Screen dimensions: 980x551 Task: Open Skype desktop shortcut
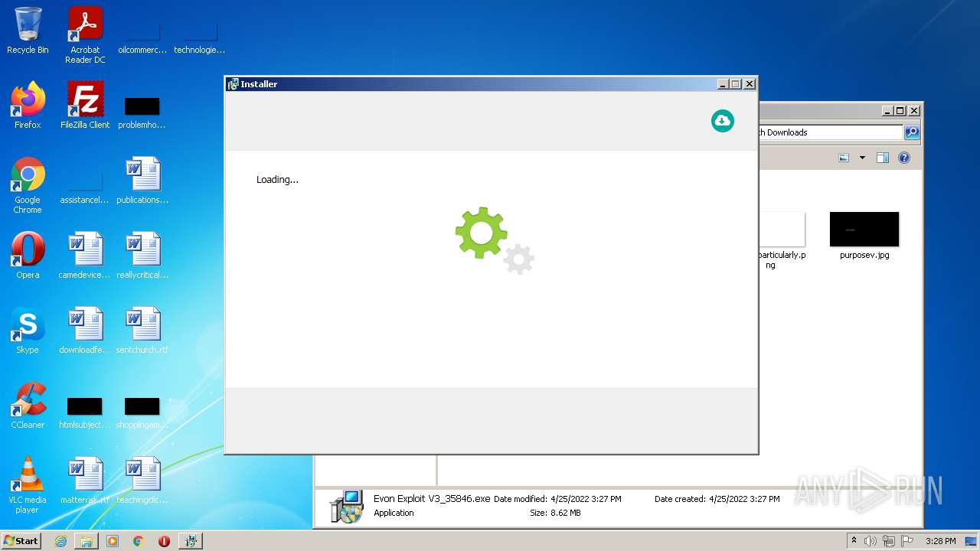pyautogui.click(x=28, y=331)
